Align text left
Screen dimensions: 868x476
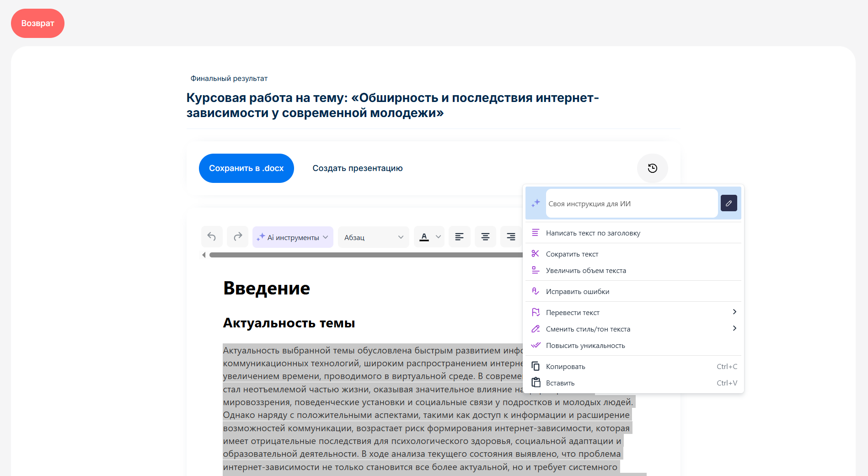(459, 237)
